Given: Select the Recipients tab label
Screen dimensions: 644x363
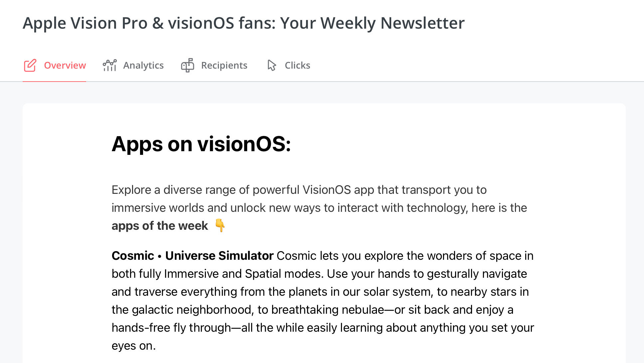Looking at the screenshot, I should pyautogui.click(x=224, y=65).
